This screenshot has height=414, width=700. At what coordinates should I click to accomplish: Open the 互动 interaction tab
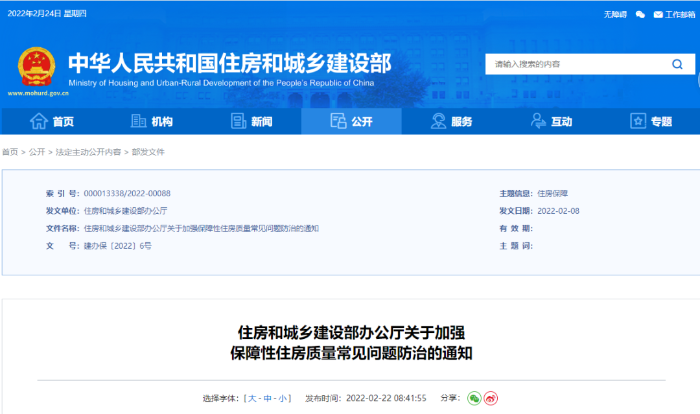click(x=551, y=121)
